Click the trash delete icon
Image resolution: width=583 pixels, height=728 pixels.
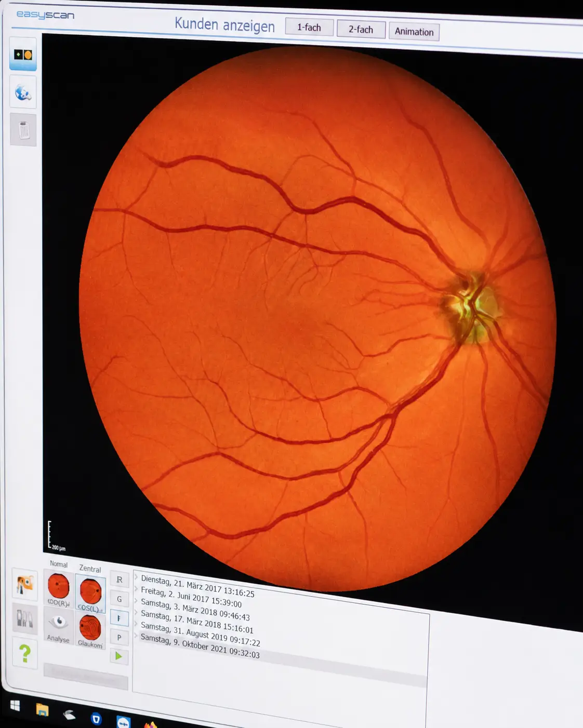tap(23, 130)
